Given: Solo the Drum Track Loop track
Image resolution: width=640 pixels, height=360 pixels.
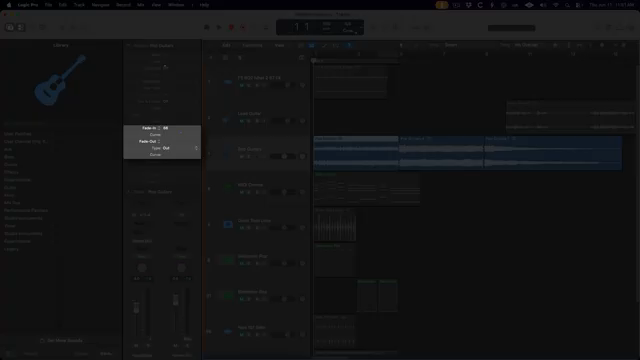Looking at the screenshot, I should (249, 228).
